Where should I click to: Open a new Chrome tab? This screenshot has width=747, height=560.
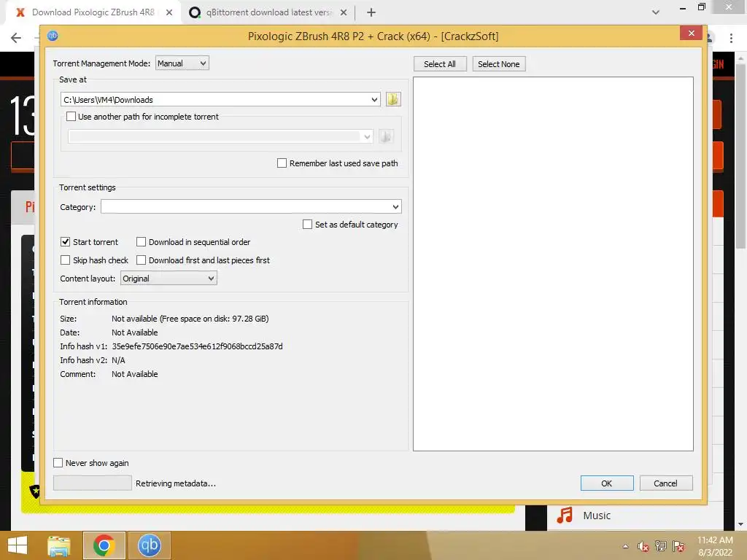pyautogui.click(x=371, y=12)
